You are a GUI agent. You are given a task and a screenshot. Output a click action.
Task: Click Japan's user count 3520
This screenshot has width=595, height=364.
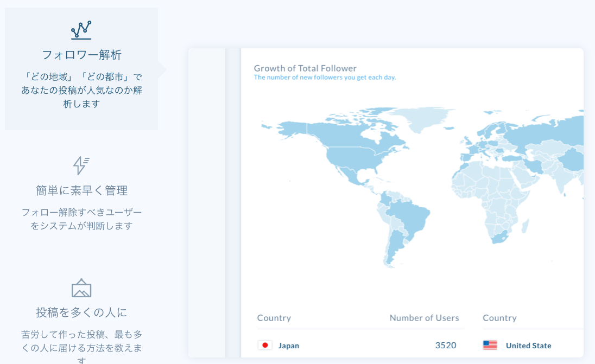pos(445,346)
